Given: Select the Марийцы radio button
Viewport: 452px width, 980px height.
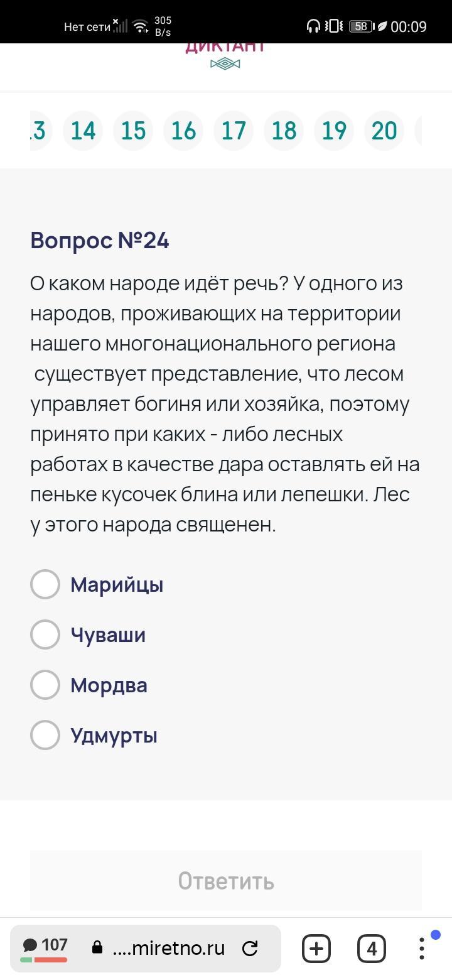Looking at the screenshot, I should coord(45,584).
